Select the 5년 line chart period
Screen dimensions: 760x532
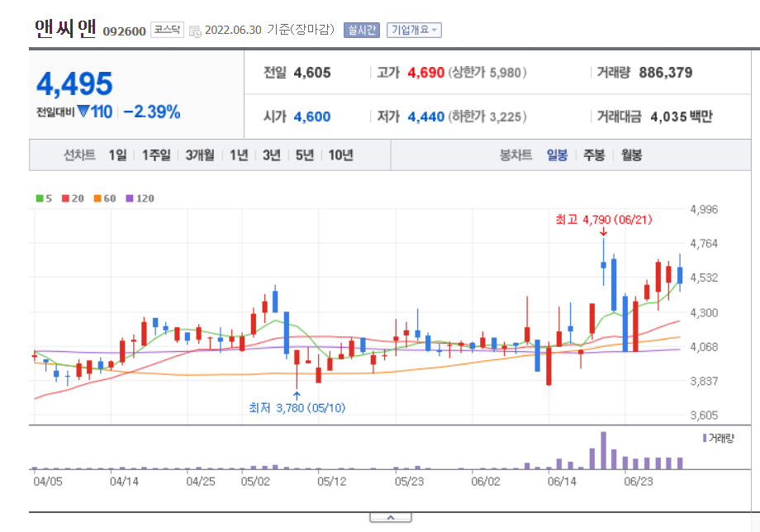(305, 155)
